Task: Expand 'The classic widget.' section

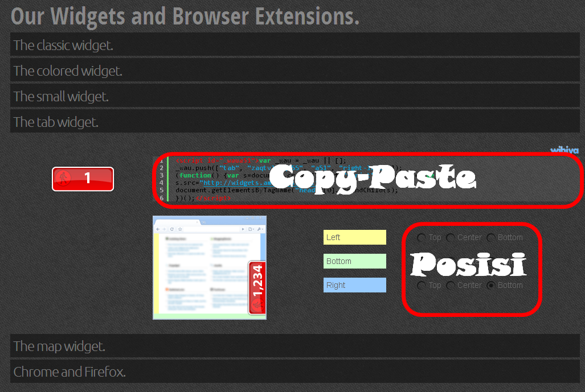Action: (294, 45)
